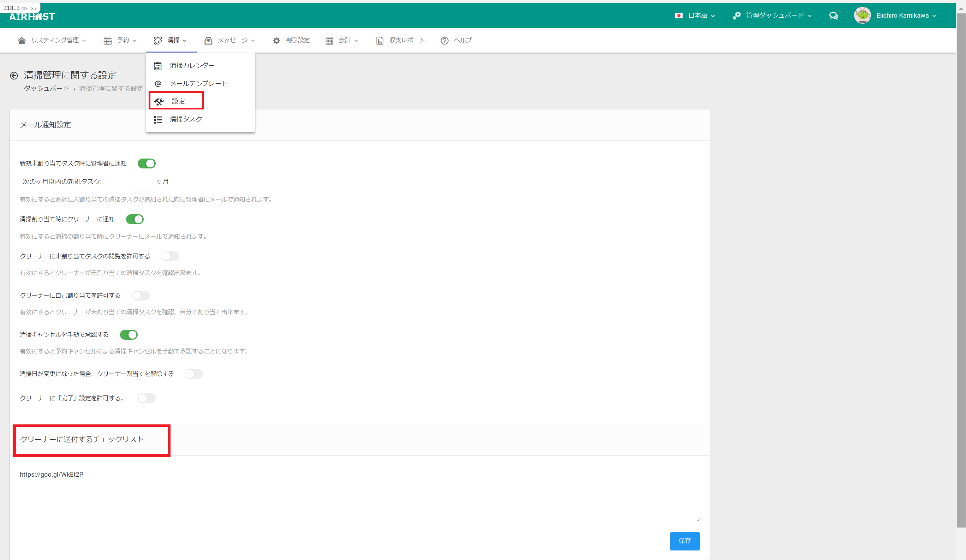
Task: Click the checklist URL text area
Action: coord(359,493)
